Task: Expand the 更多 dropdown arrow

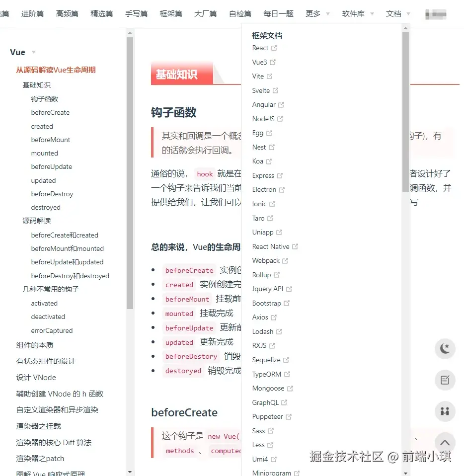Action: point(328,13)
